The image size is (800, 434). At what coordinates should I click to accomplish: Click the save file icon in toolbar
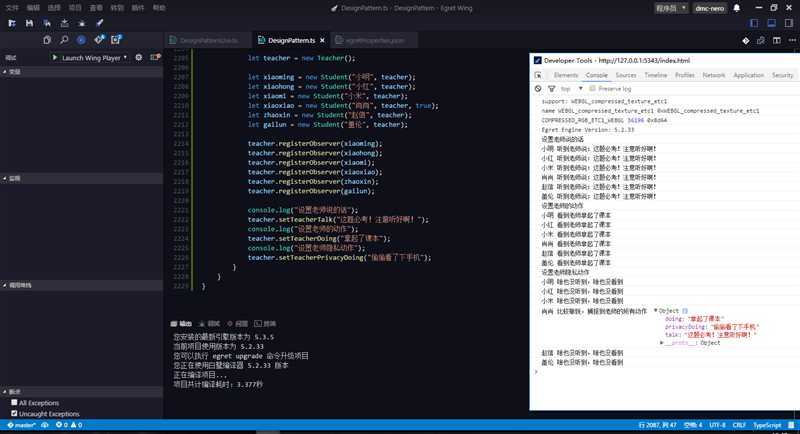click(29, 23)
